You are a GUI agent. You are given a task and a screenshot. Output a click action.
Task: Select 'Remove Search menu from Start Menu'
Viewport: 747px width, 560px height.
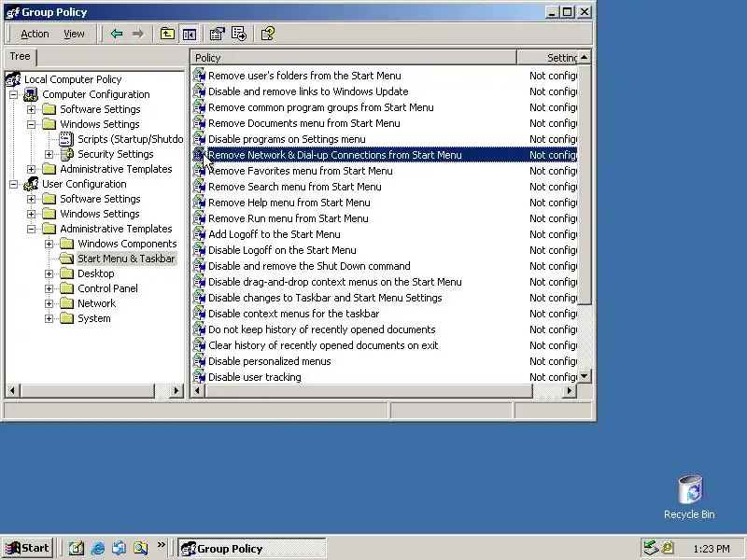coord(295,187)
